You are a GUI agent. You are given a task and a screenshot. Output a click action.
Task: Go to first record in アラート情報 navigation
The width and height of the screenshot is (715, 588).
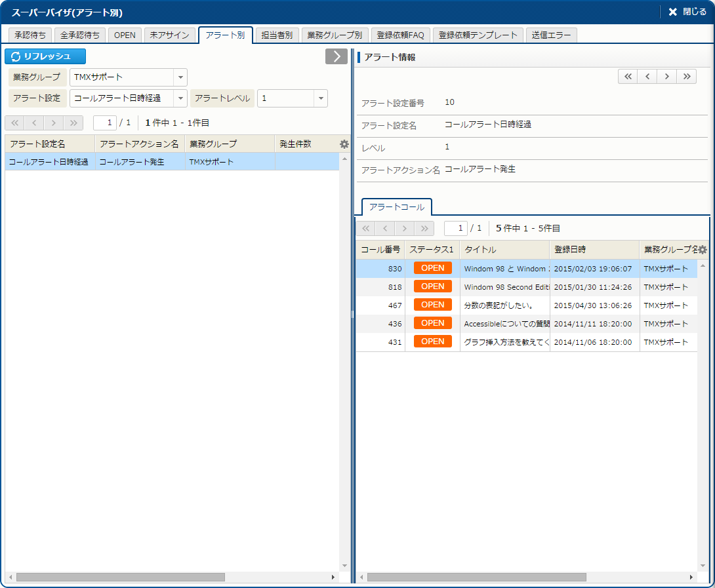[x=628, y=77]
